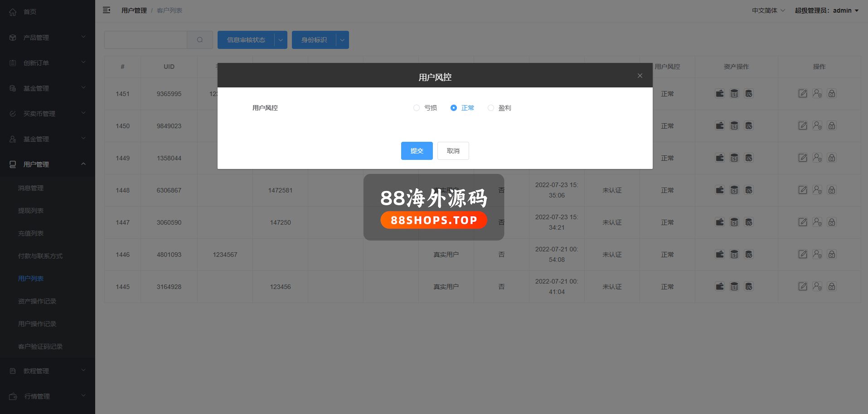Select the 正常 radio option
The height and width of the screenshot is (414, 868).
[454, 108]
